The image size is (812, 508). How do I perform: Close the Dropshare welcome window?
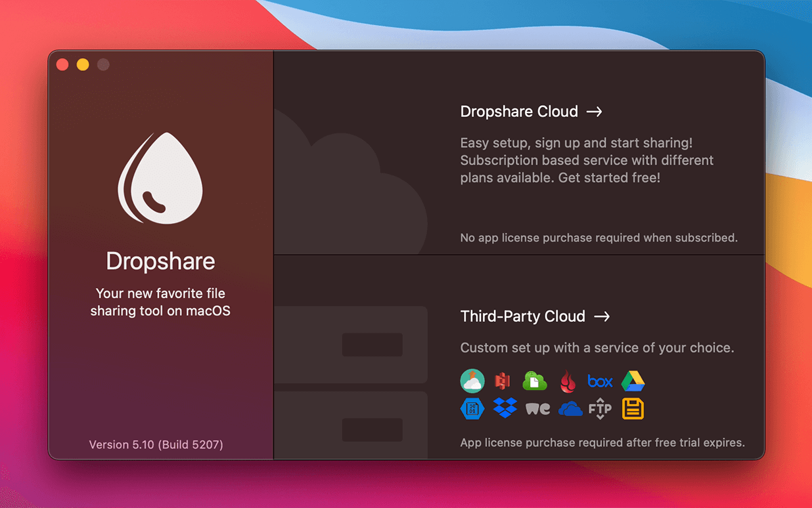[62, 64]
